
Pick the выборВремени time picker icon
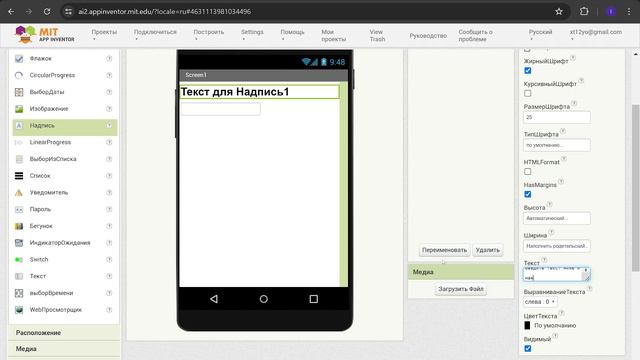pyautogui.click(x=19, y=293)
